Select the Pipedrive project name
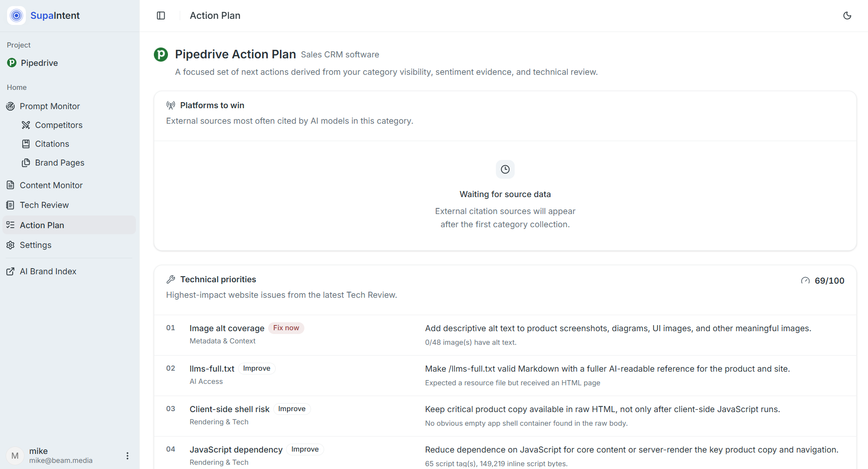This screenshot has height=469, width=868. click(x=40, y=63)
